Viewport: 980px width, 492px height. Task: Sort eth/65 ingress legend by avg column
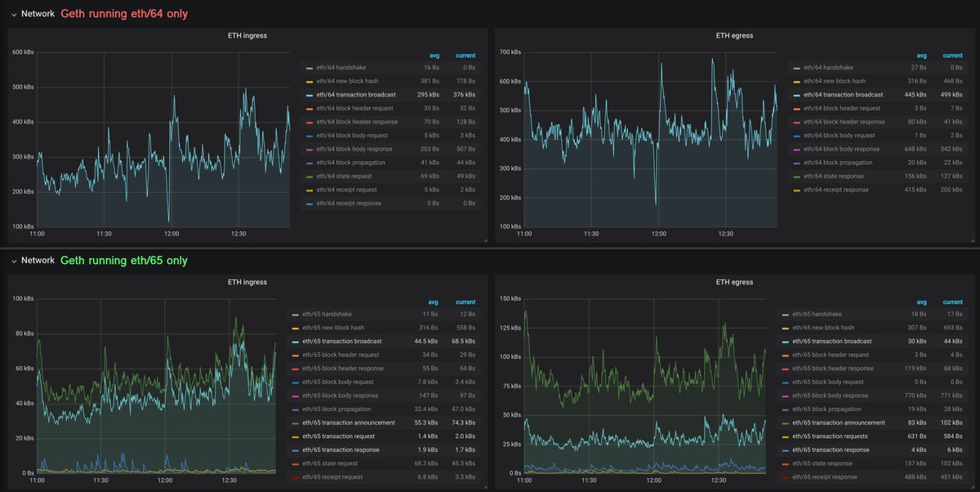434,302
